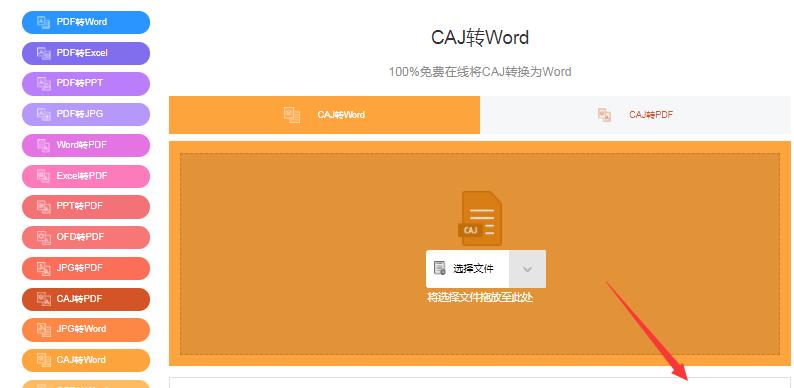Screen dimensions: 794x388
Task: Open OFD转PDF conversion
Action: 86,237
